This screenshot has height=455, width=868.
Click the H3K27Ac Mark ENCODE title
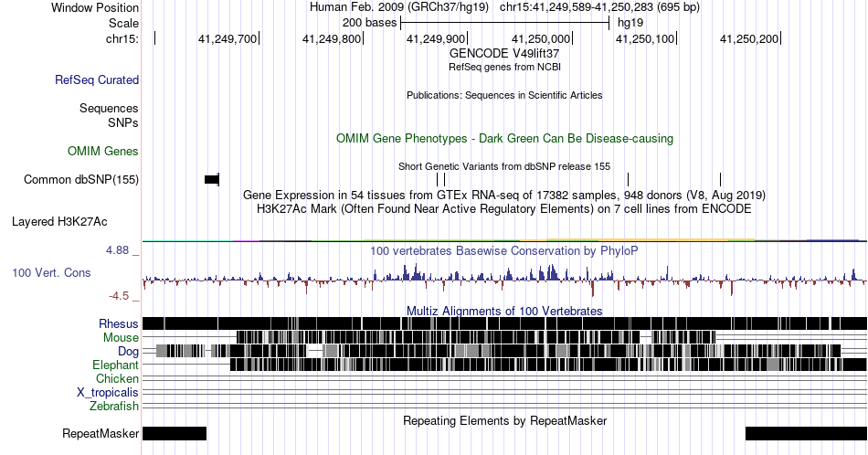point(504,208)
